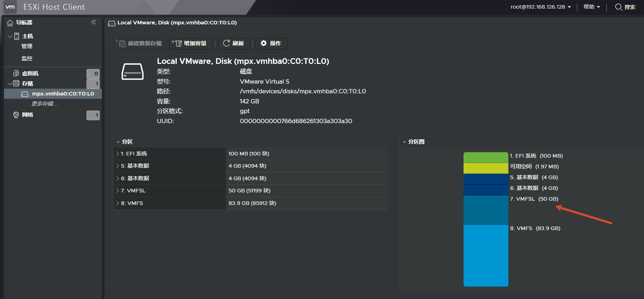Click dark blue partition 5 block

(x=486, y=179)
